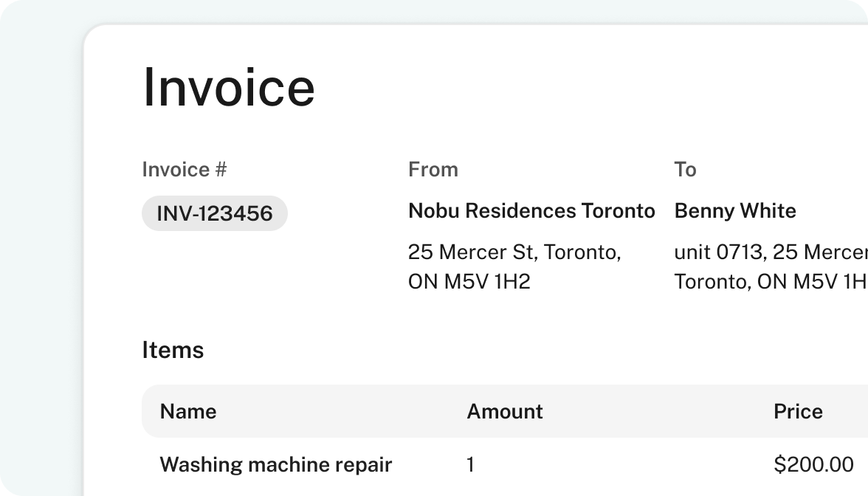Click the Amount column header
The width and height of the screenshot is (868, 496).
[x=505, y=411]
